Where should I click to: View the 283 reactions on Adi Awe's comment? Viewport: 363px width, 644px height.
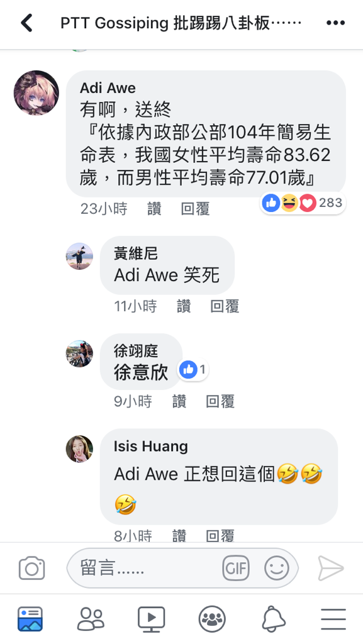[x=303, y=203]
